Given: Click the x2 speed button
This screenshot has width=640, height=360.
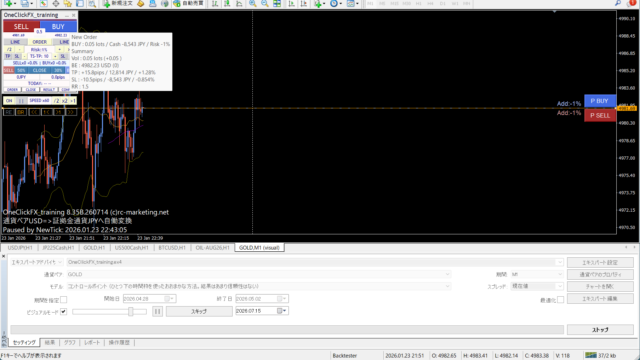Looking at the screenshot, I should point(65,100).
